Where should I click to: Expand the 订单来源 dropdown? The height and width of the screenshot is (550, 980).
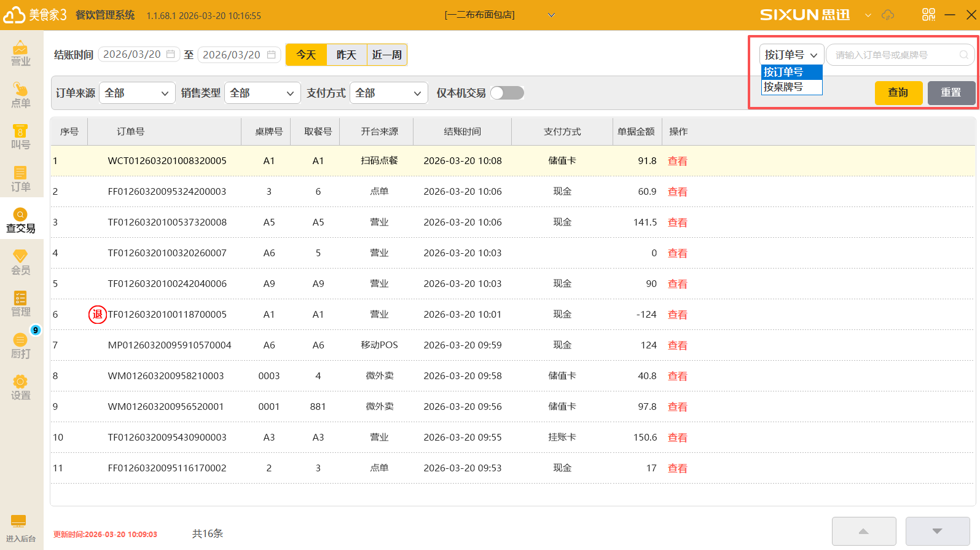tap(136, 93)
